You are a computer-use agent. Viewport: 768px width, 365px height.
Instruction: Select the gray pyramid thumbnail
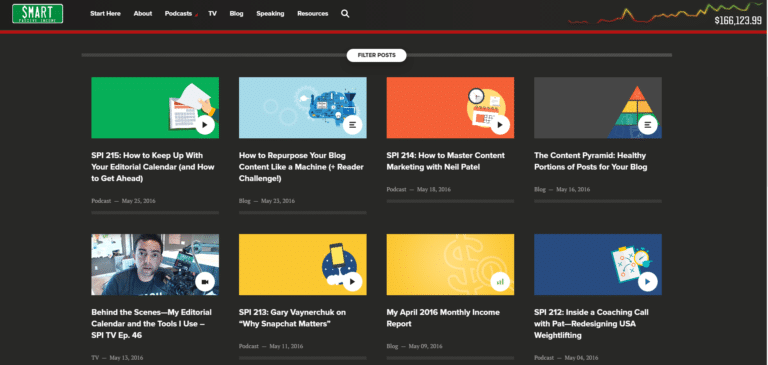pyautogui.click(x=598, y=108)
